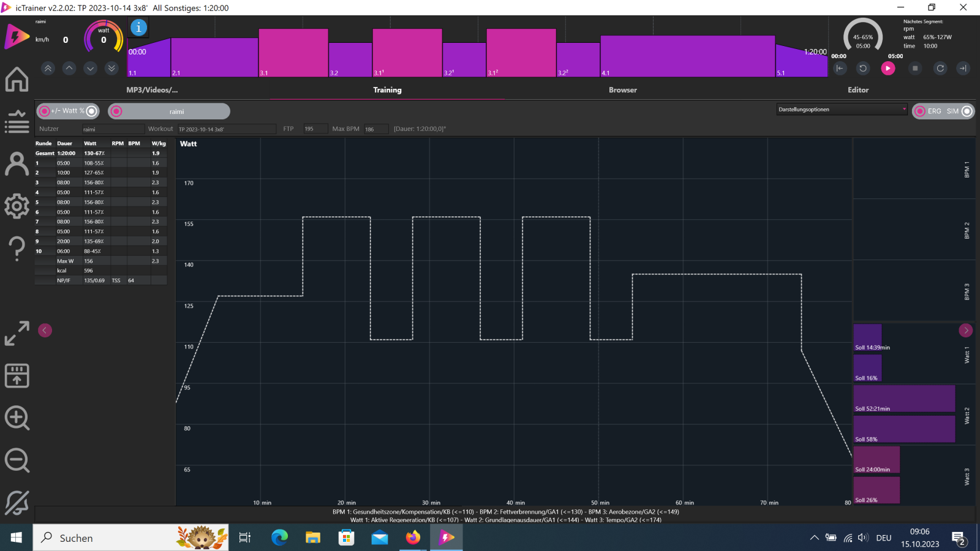Open the workout list icon in the sidebar
This screenshot has width=980, height=551.
[17, 122]
